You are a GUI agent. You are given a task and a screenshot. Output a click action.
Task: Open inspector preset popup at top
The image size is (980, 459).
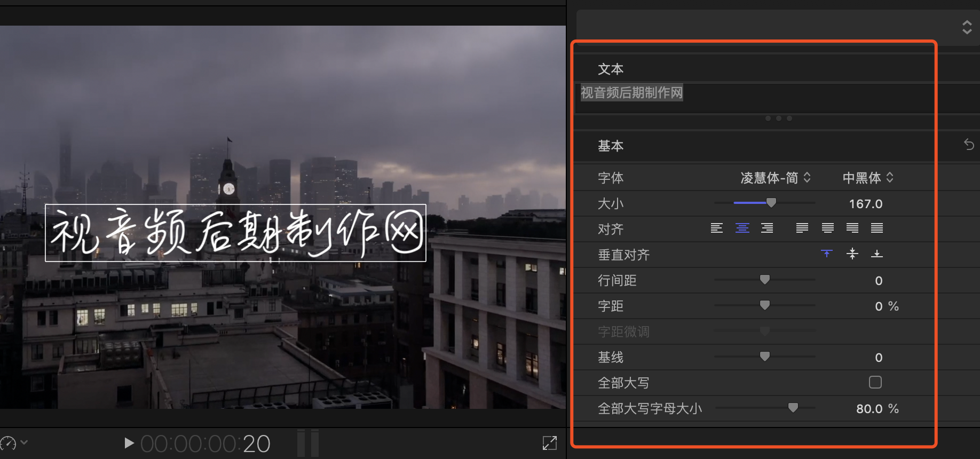point(967,27)
